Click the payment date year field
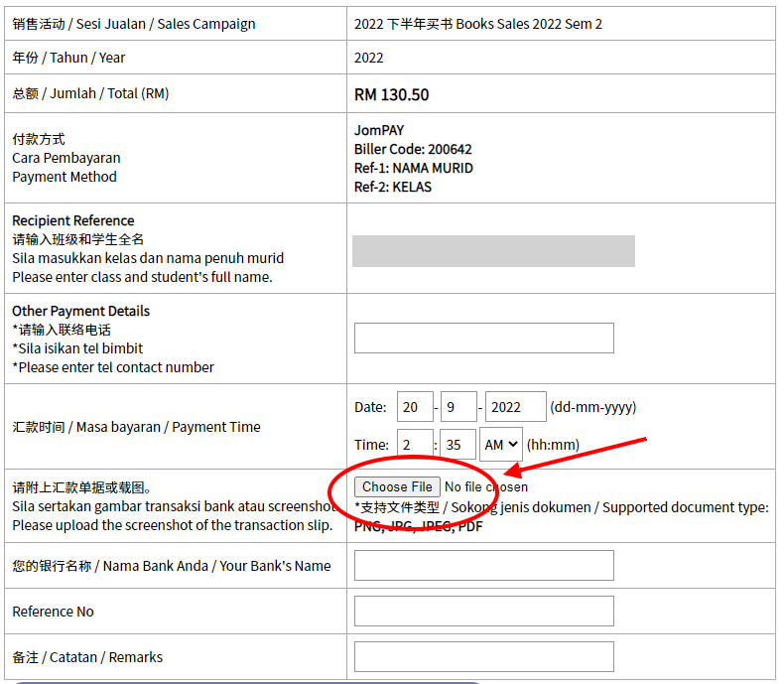784x684 pixels. pyautogui.click(x=515, y=407)
